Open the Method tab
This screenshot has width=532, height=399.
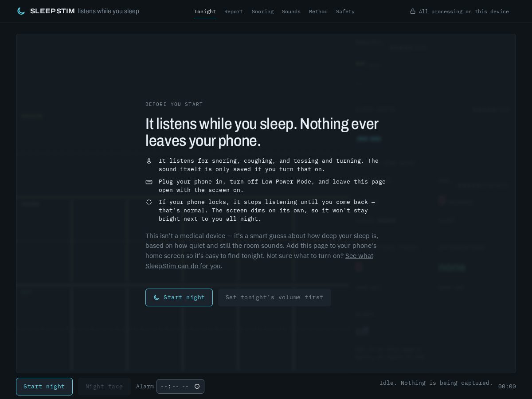coord(318,12)
